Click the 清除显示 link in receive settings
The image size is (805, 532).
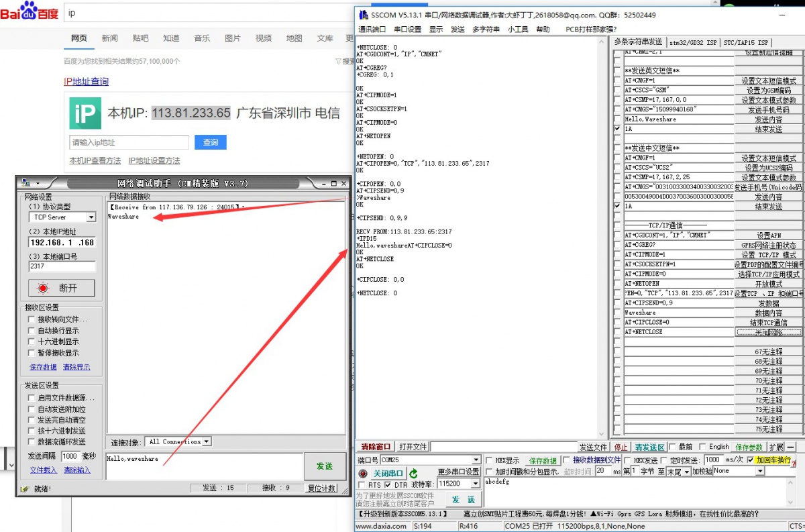click(76, 367)
